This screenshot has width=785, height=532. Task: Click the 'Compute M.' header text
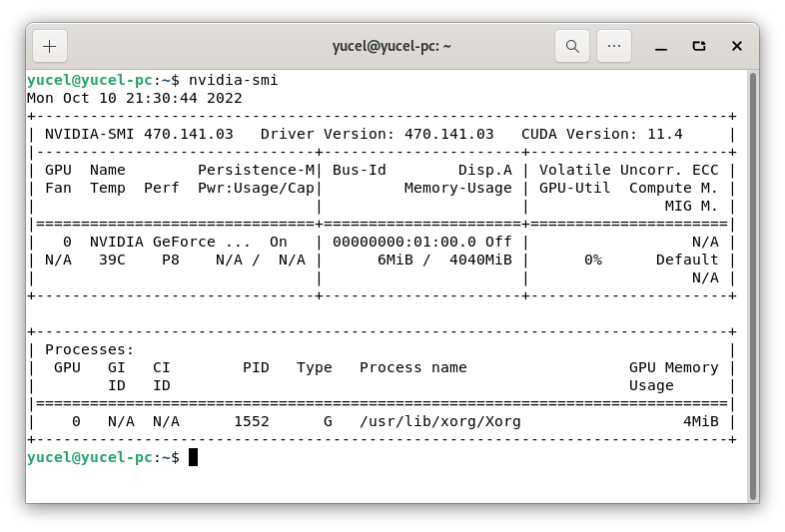click(x=673, y=189)
